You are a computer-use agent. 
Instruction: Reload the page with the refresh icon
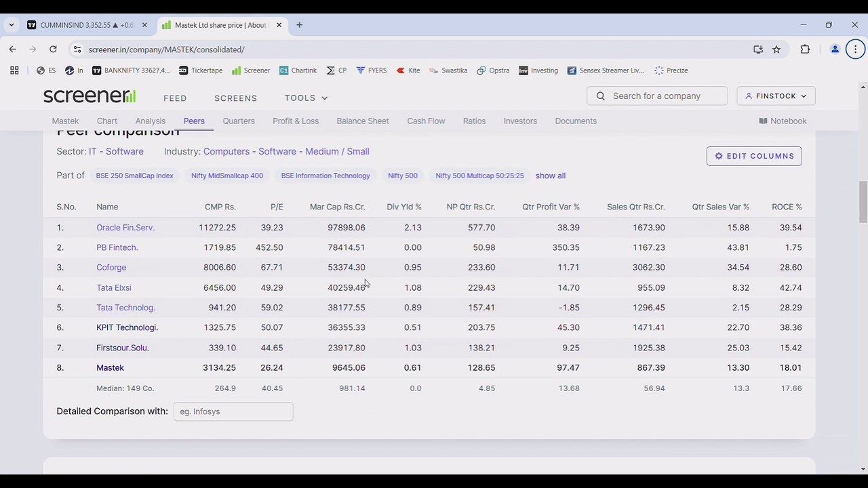click(x=53, y=49)
